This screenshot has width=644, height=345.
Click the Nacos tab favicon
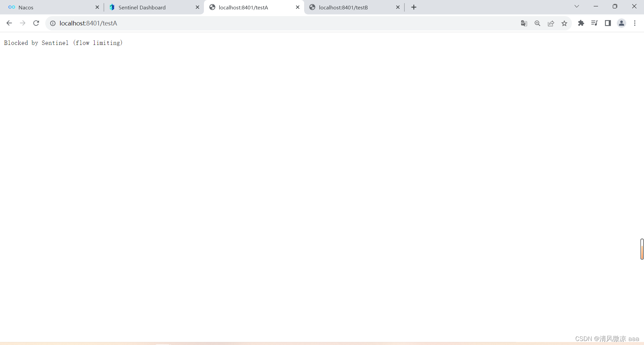pyautogui.click(x=12, y=7)
